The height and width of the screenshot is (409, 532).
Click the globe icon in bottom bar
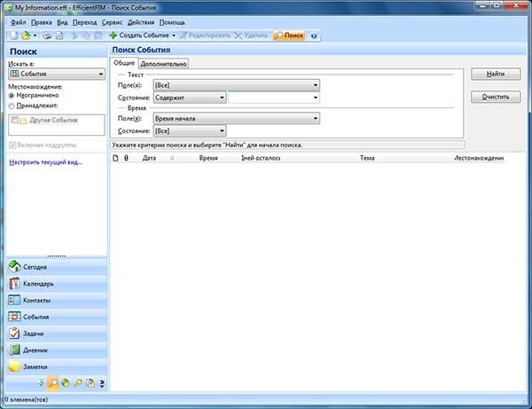coord(66,383)
